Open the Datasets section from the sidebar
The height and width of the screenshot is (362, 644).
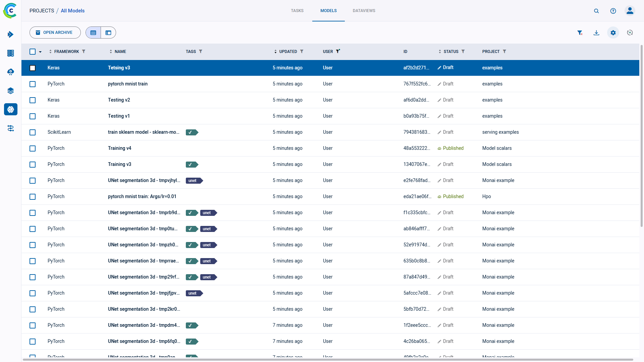11,91
